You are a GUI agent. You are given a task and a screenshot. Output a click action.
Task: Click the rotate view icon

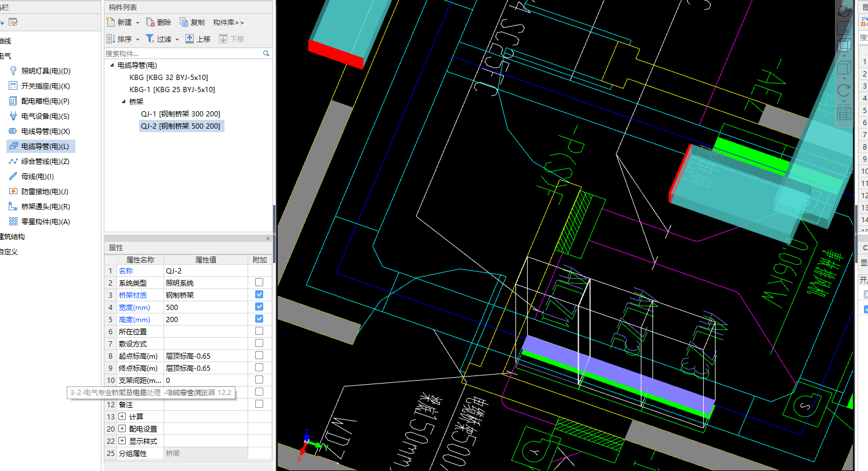click(844, 90)
